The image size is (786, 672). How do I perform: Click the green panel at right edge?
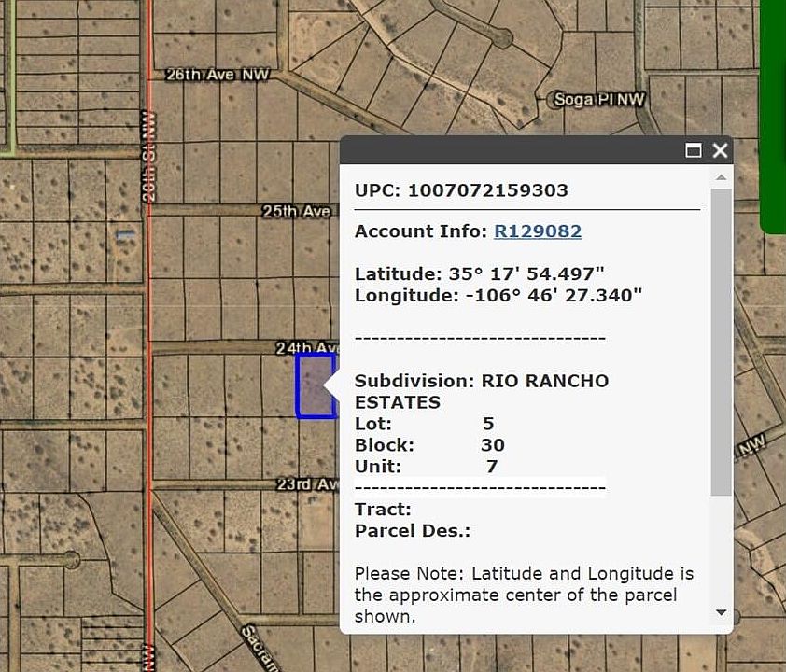click(x=774, y=112)
